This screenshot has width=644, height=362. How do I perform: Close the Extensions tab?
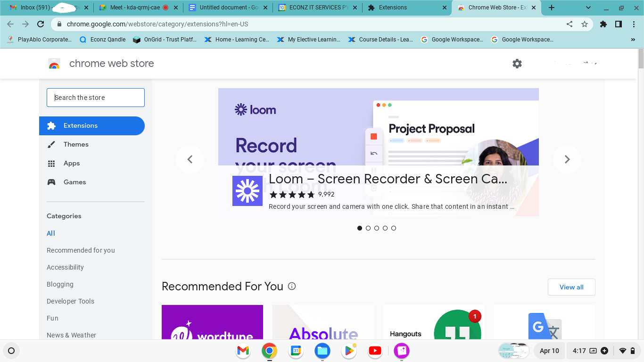tap(445, 8)
